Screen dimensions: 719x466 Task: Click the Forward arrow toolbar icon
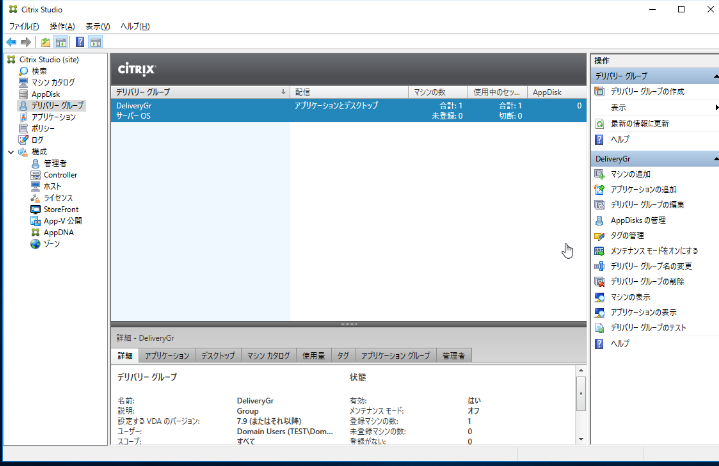coord(26,42)
